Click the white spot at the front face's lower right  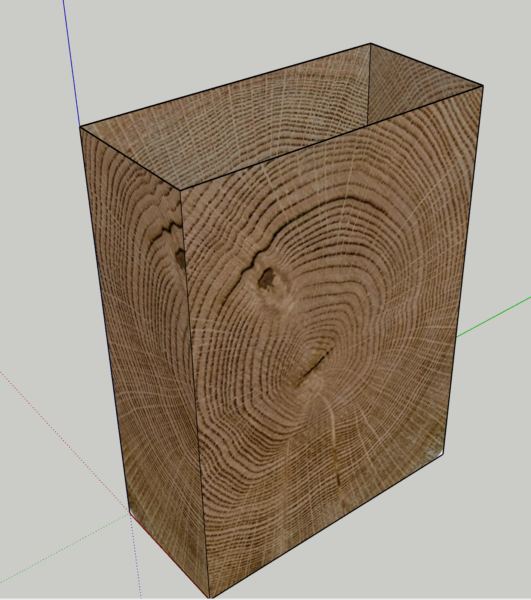point(434,453)
